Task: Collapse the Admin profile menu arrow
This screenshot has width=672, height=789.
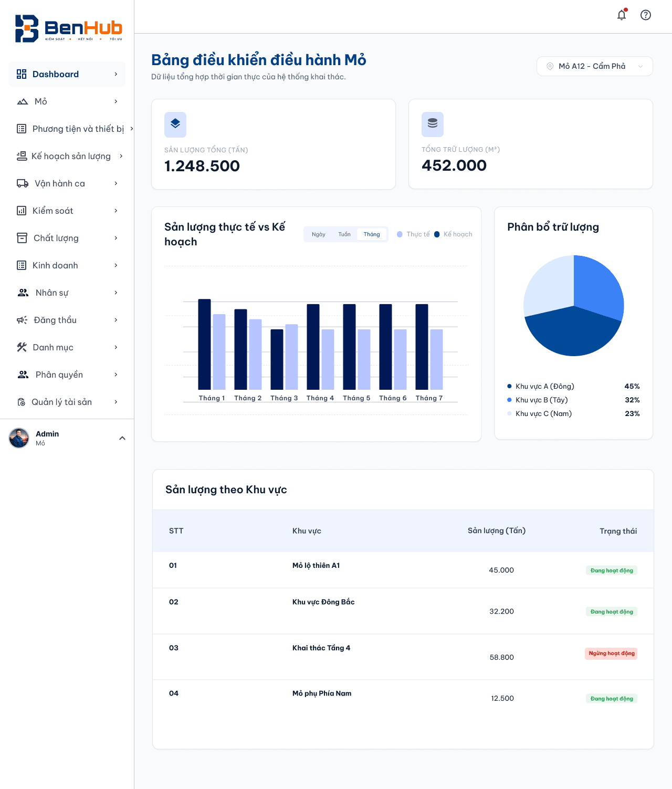Action: tap(122, 438)
